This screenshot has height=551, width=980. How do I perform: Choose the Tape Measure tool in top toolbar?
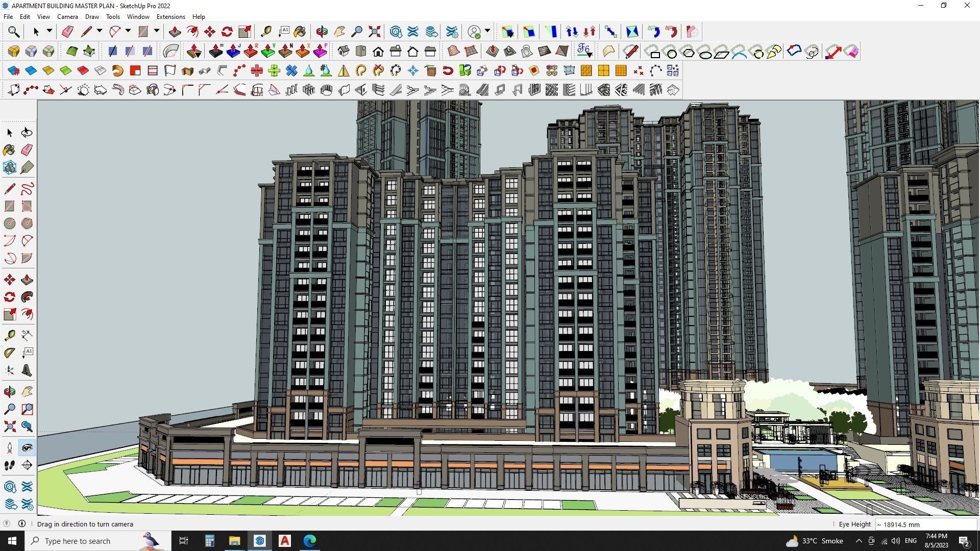pyautogui.click(x=266, y=32)
